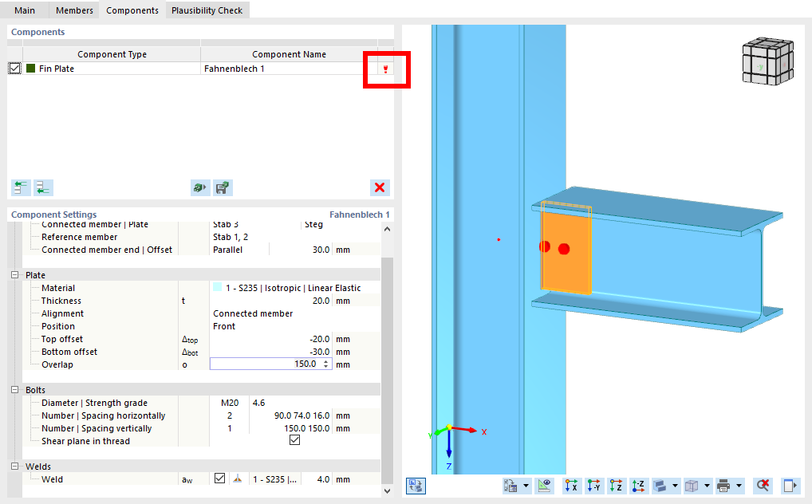812x504 pixels.
Task: Select the view in -Y direction icon
Action: pos(593,486)
